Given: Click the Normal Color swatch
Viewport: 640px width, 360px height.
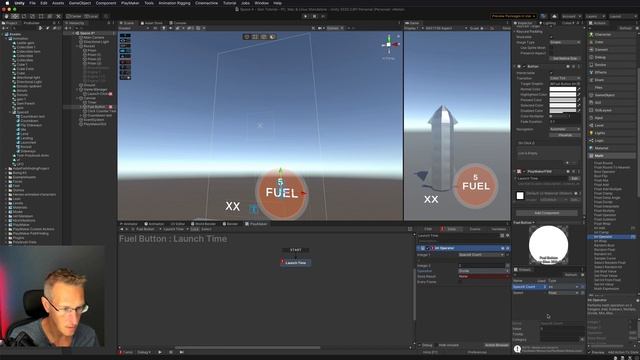Looking at the screenshot, I should pyautogui.click(x=562, y=89).
